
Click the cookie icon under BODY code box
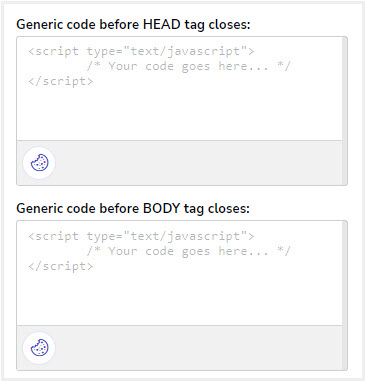(x=39, y=348)
